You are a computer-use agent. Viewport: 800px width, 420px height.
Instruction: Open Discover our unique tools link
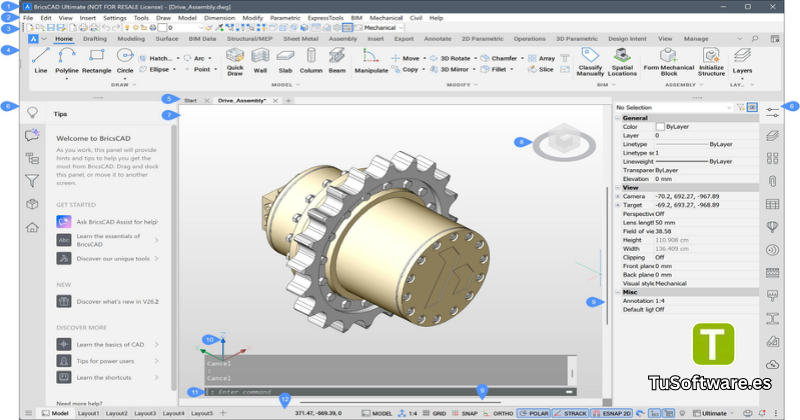107,259
